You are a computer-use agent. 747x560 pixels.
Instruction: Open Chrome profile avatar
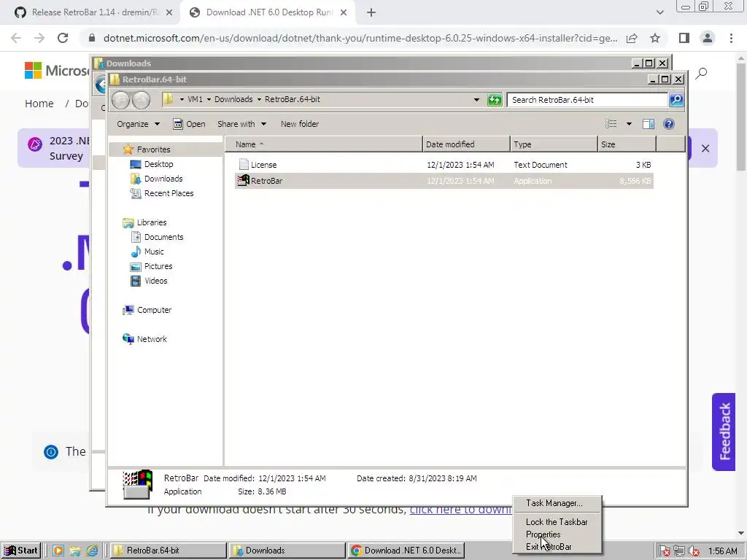coord(708,38)
